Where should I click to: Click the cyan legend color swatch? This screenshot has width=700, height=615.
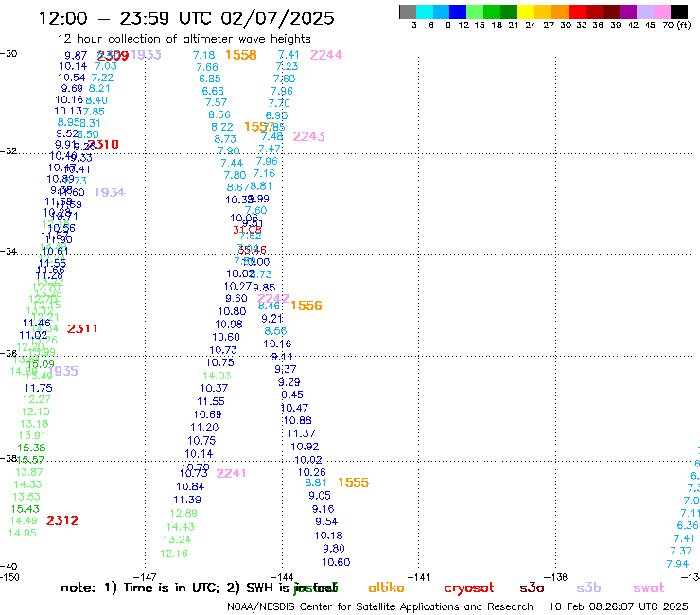click(x=425, y=11)
